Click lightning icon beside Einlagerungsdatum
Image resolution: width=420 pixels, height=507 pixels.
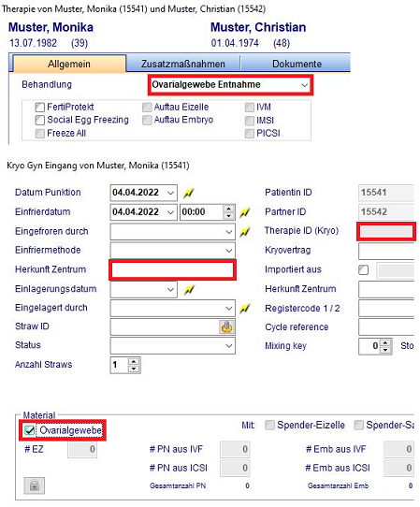pos(189,289)
